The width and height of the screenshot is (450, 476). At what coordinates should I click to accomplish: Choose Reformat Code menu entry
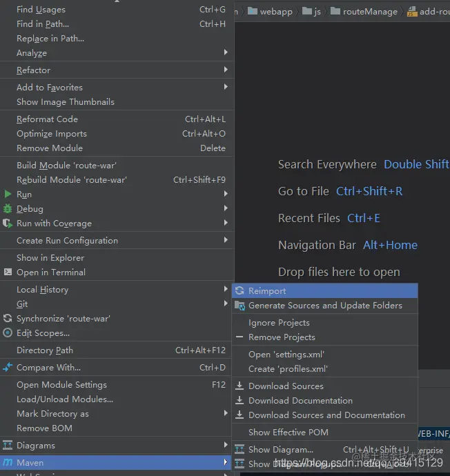[117, 119]
